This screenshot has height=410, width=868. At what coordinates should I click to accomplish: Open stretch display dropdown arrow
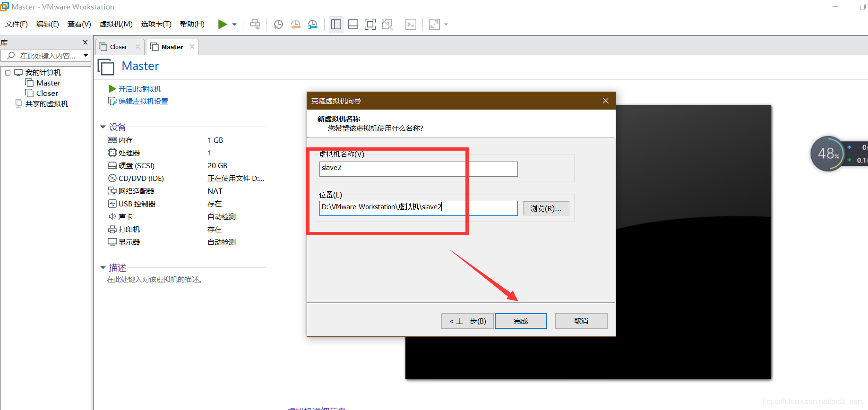(x=446, y=25)
